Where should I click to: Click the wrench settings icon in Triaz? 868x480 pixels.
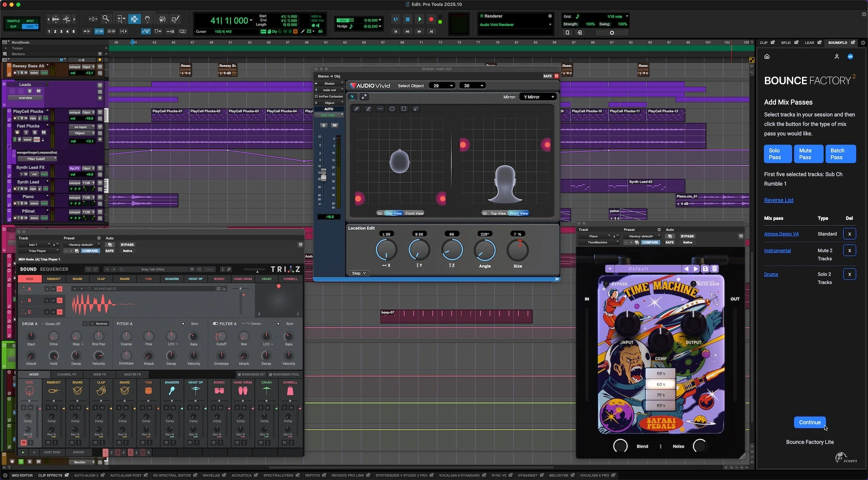click(x=229, y=269)
